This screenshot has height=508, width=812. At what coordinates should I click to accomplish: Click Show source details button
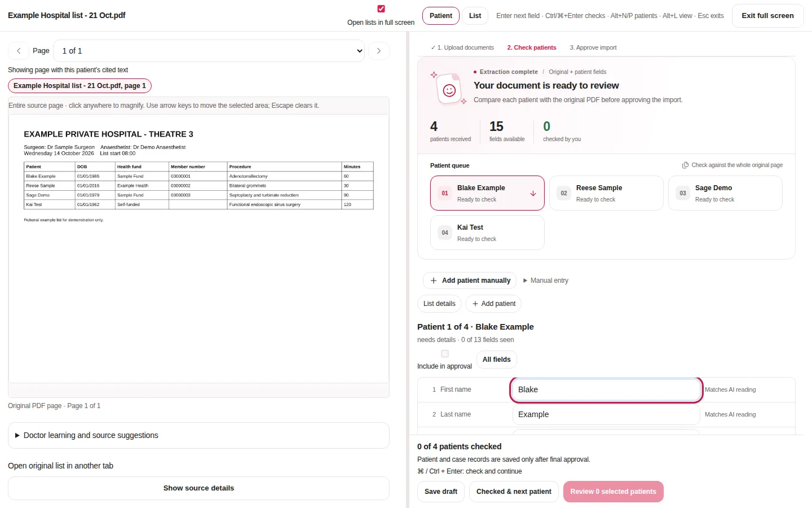tap(198, 488)
